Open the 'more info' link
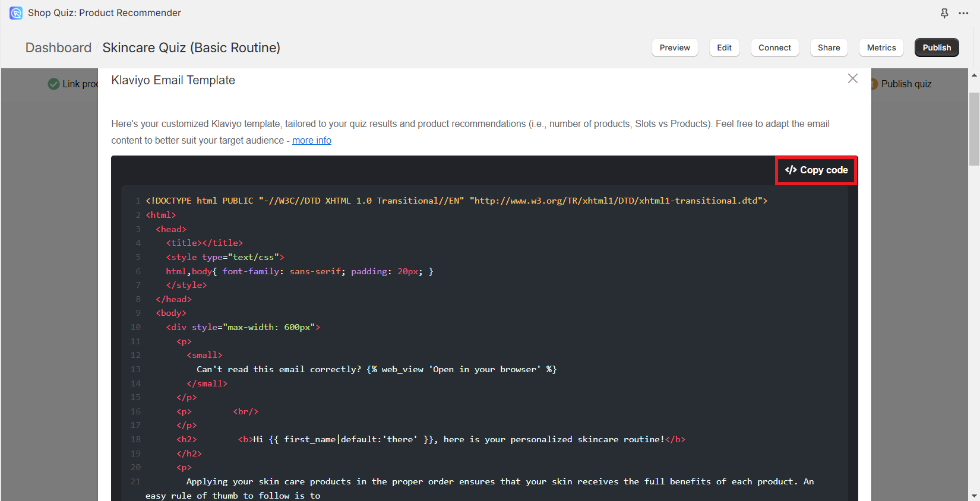 [x=312, y=140]
